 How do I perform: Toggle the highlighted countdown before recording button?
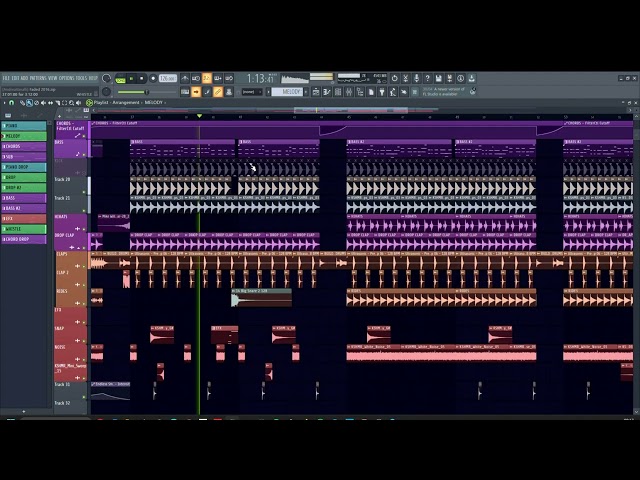click(x=207, y=78)
